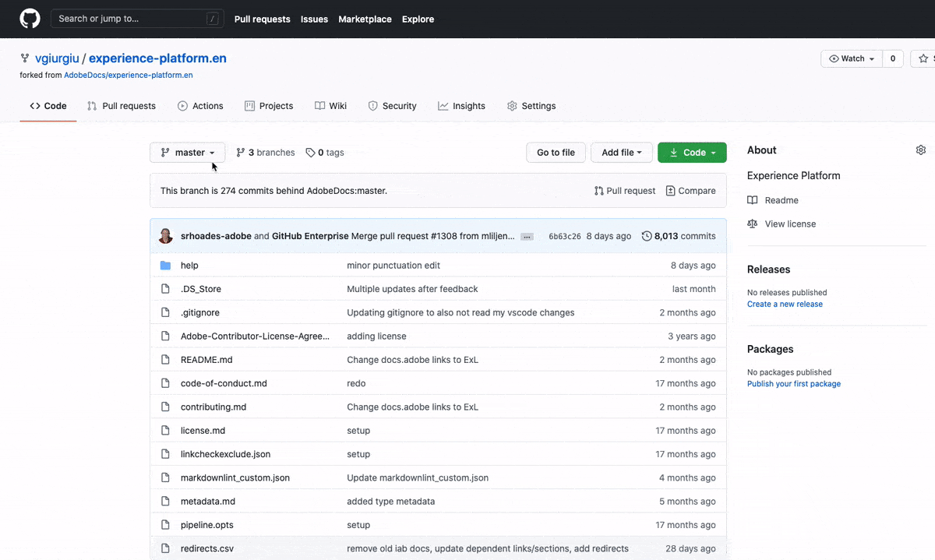
Task: Open the green Code dropdown
Action: coord(692,152)
